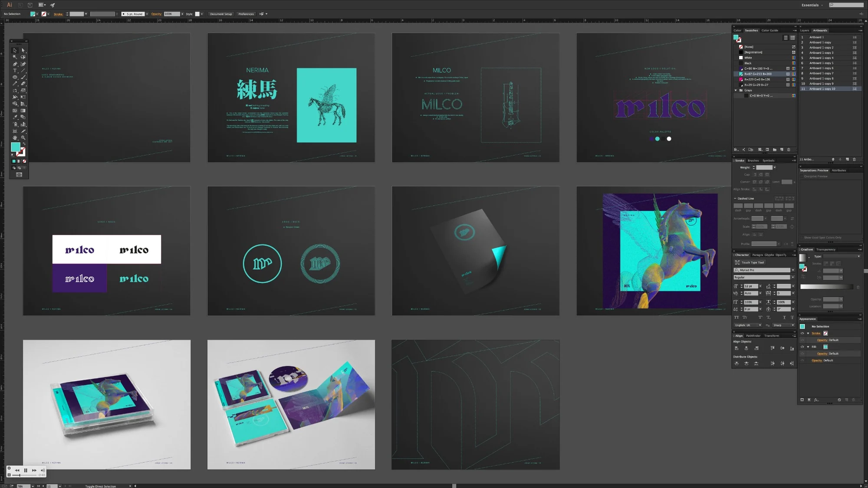The width and height of the screenshot is (868, 488).
Task: Open the Pathfinder tab
Action: pos(753,336)
